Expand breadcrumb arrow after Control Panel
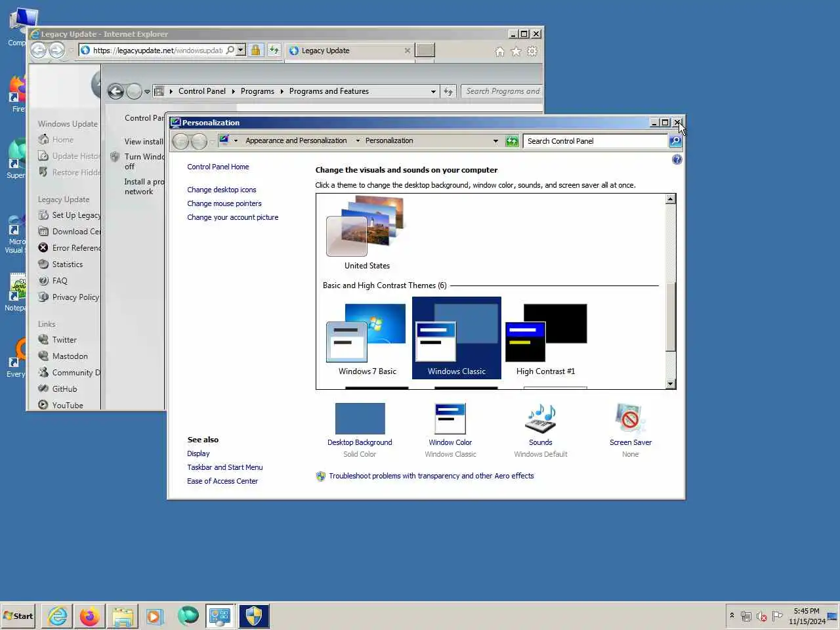 [233, 92]
